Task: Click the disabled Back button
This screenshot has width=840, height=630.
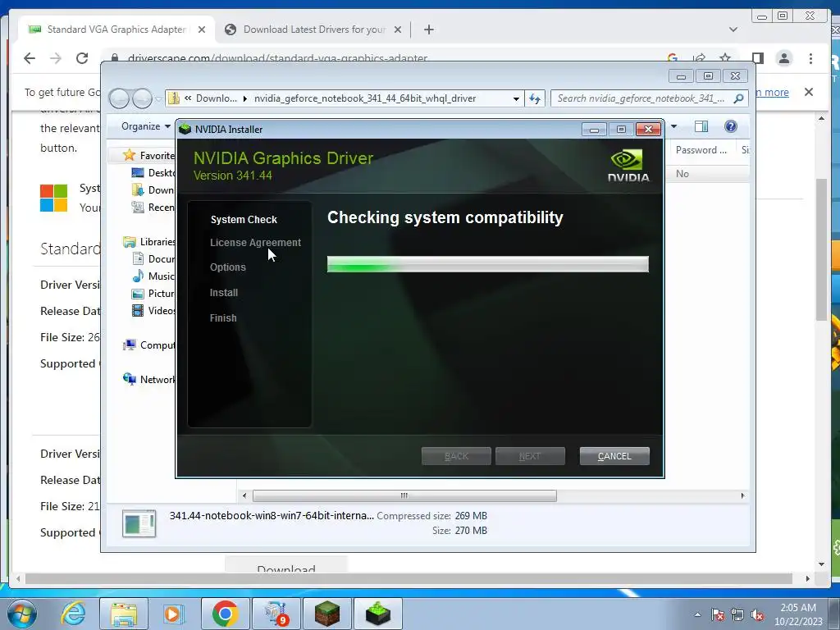Action: (456, 456)
